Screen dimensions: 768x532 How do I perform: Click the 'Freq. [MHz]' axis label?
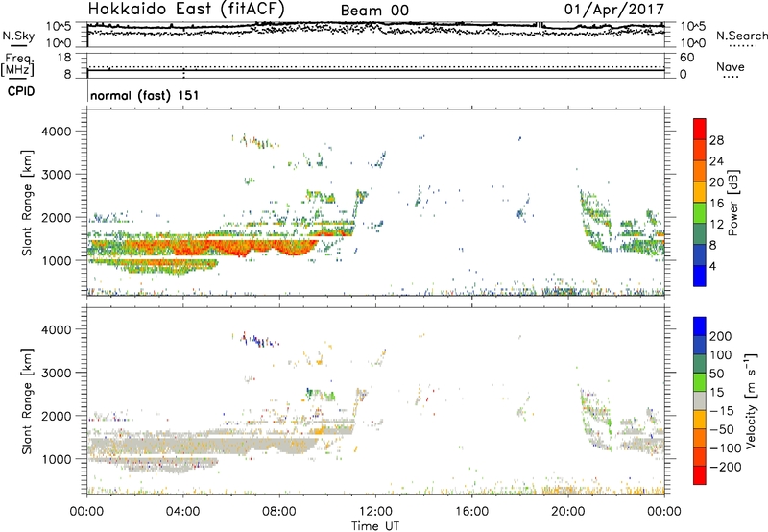[18, 64]
